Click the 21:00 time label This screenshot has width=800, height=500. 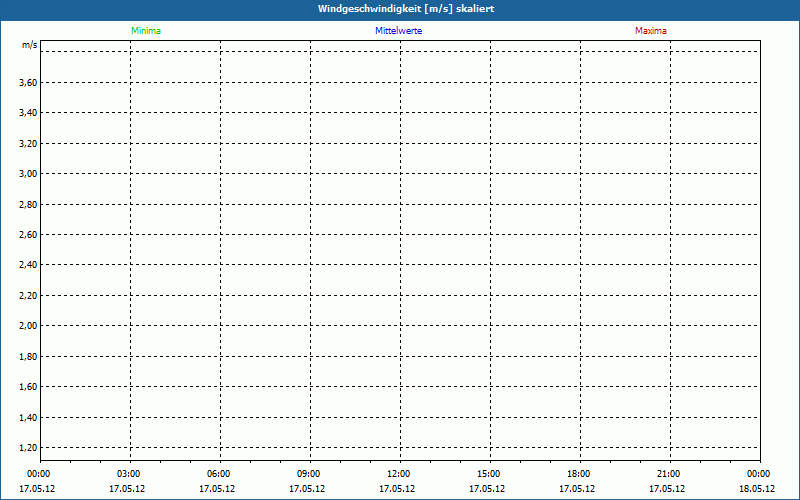[668, 474]
